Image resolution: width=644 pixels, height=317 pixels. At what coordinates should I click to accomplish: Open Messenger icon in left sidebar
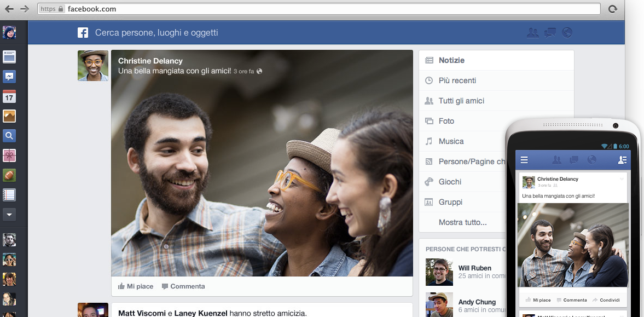(9, 77)
